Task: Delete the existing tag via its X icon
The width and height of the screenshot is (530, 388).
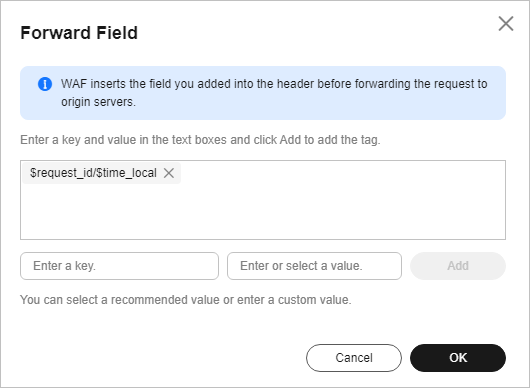Action: point(169,173)
